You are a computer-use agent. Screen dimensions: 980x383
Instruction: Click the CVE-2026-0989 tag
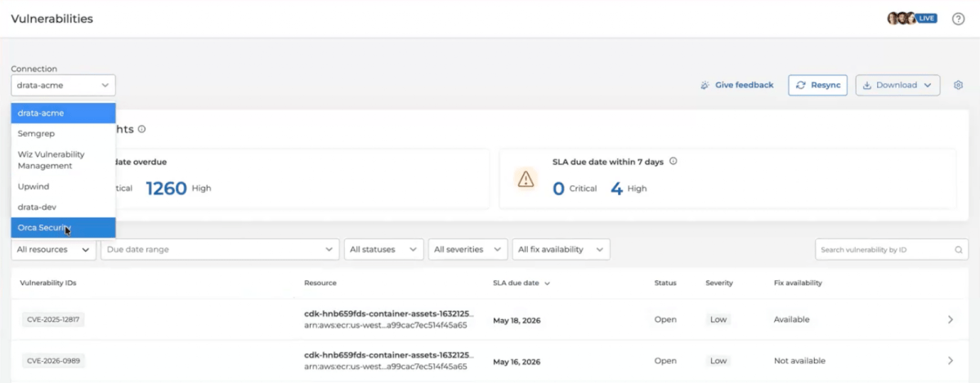click(53, 360)
